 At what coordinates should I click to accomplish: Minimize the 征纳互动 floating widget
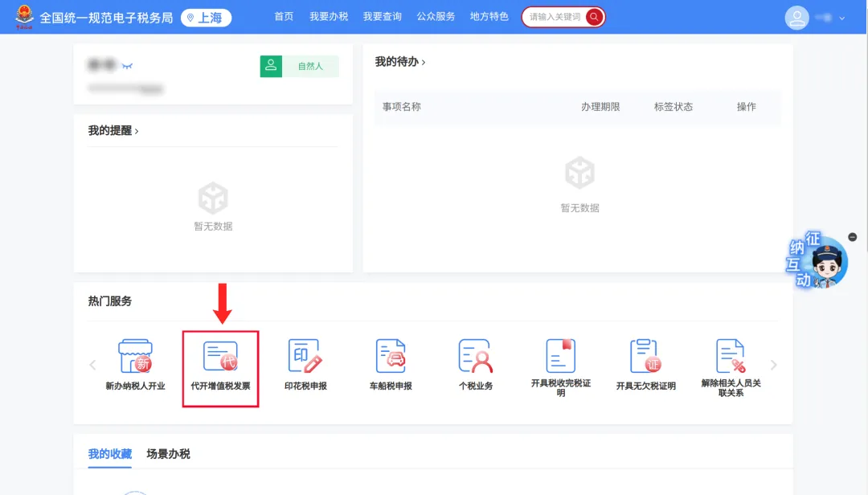853,237
